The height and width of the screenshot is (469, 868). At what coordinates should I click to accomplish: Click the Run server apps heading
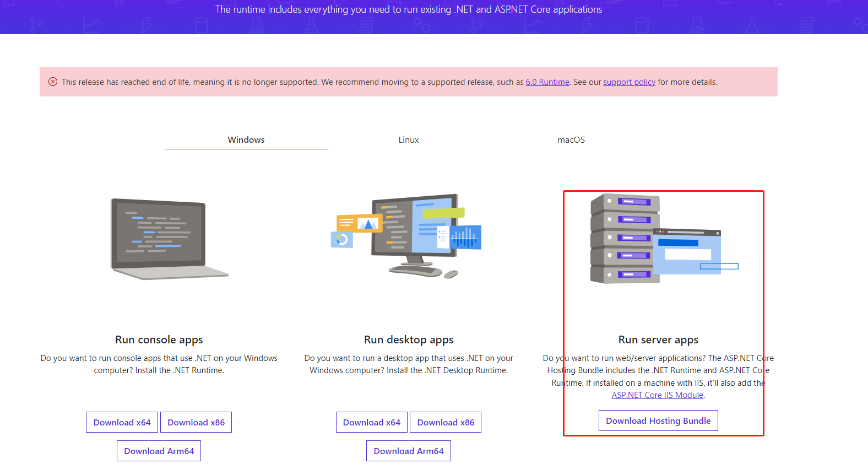[658, 339]
